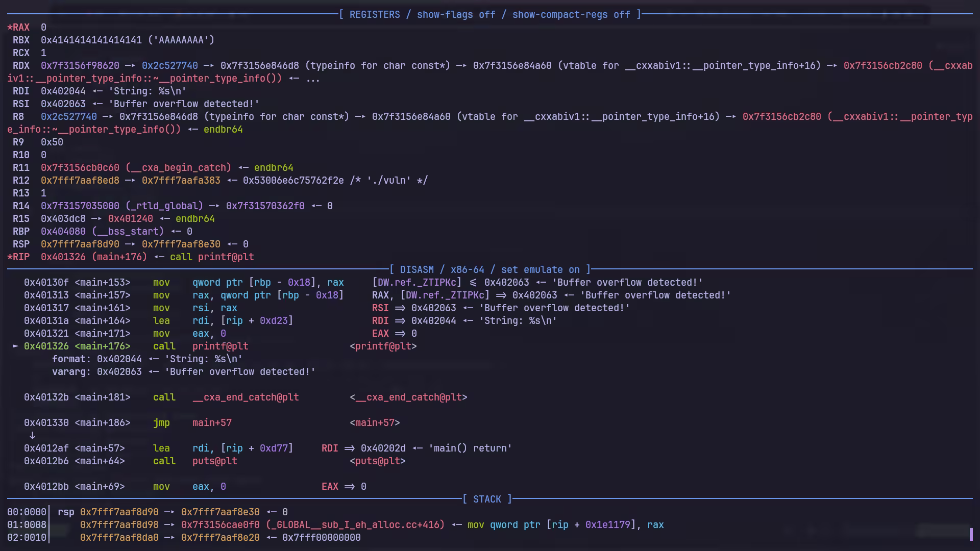
Task: Click _GLOBAL__sub_I_eh_alloc.cc+416 symbol in stack
Action: point(355,525)
